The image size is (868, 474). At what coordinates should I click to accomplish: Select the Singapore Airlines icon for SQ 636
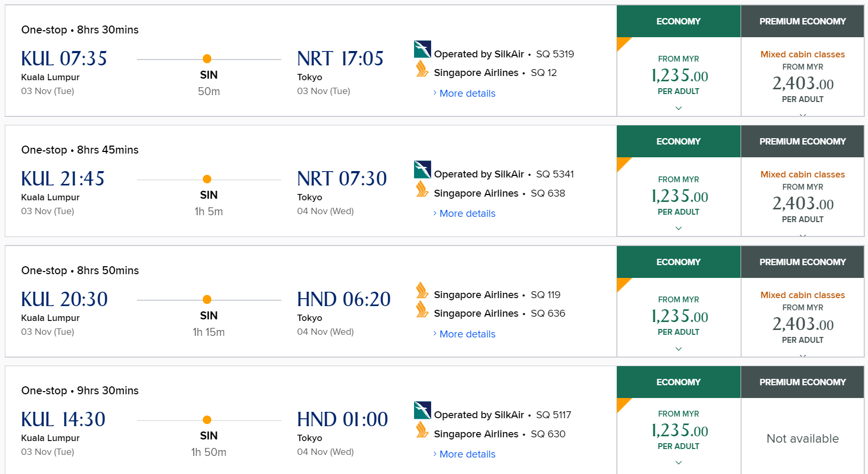pos(422,310)
